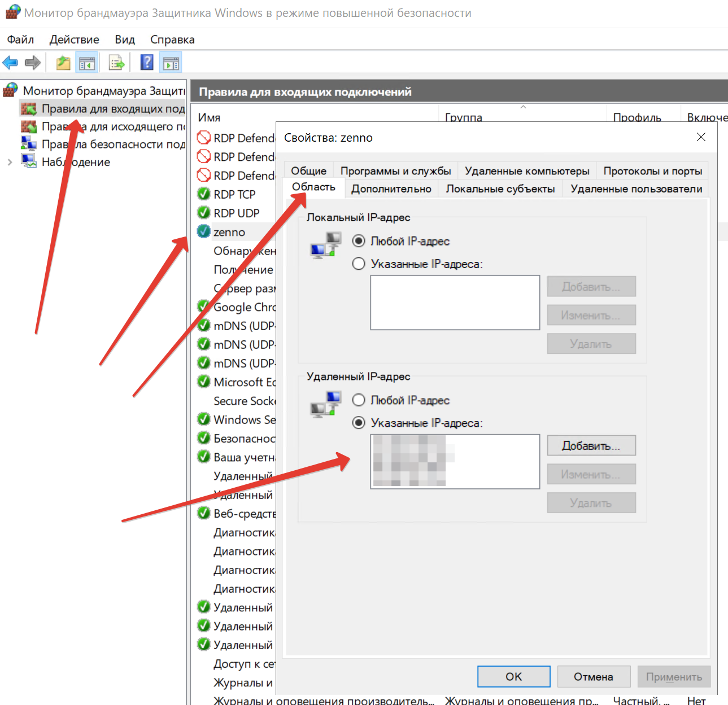Viewport: 728px width, 705px height.
Task: Open the Файл menu
Action: click(20, 40)
